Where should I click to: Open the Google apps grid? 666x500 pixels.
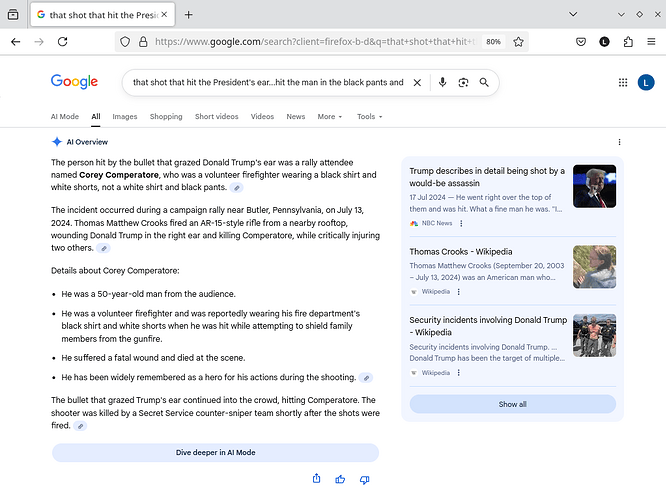point(623,82)
